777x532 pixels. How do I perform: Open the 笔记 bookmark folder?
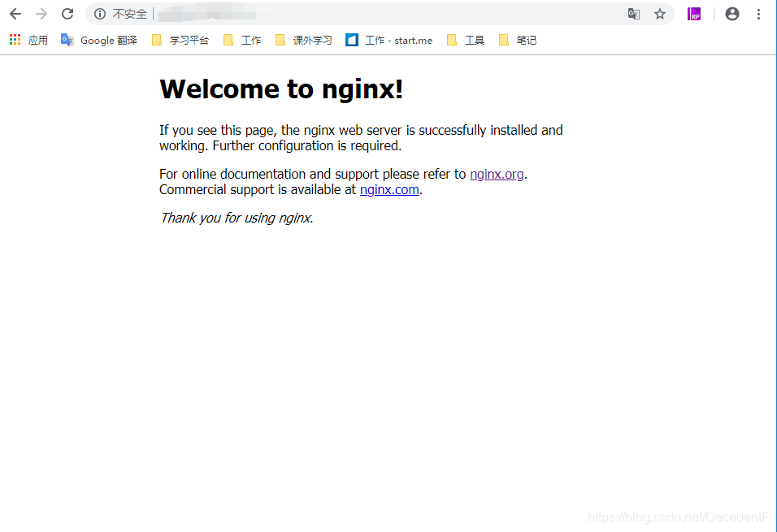pos(518,40)
